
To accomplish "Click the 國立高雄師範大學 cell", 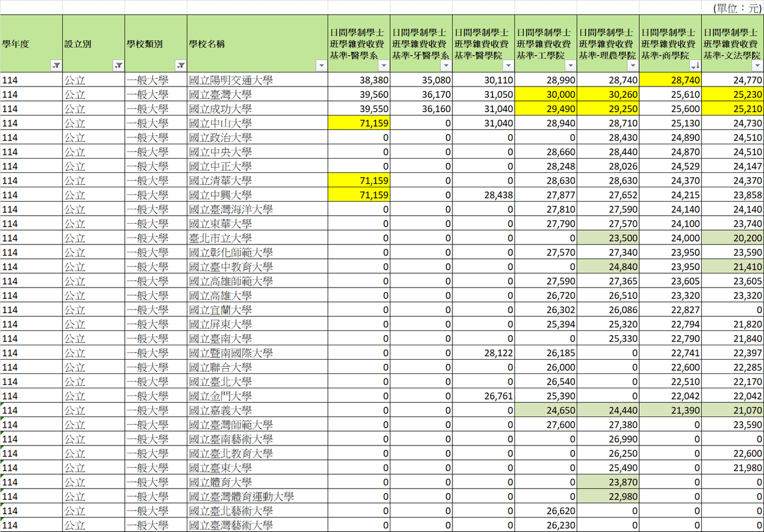I will tap(257, 281).
